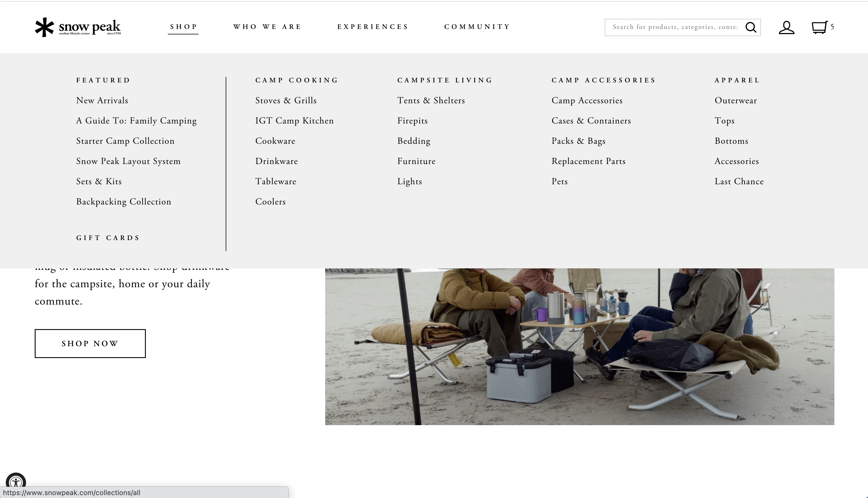This screenshot has width=868, height=498.
Task: Select the Backpacking Collection
Action: (x=124, y=202)
